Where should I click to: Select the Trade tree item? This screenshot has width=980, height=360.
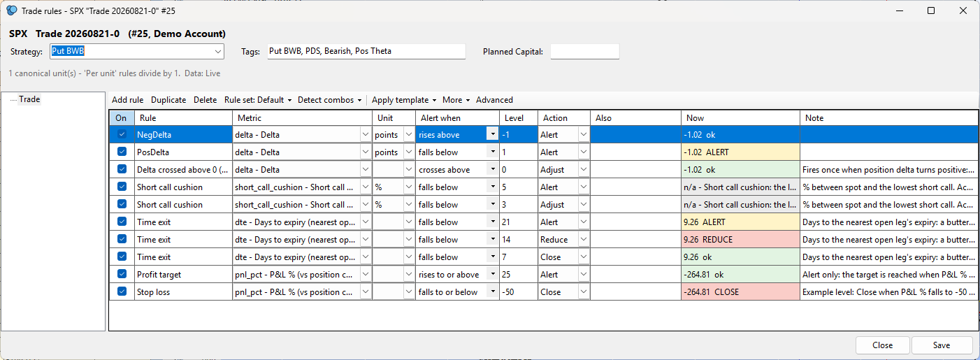[29, 99]
